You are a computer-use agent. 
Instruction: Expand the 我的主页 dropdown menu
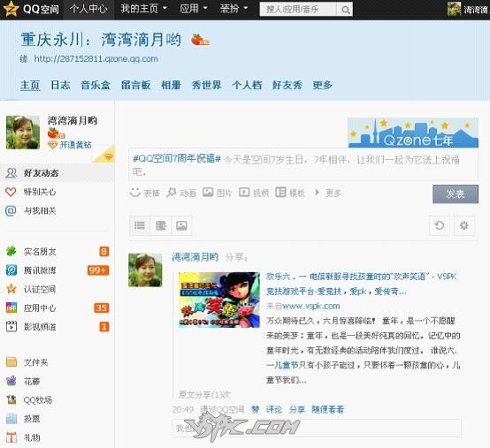(144, 9)
